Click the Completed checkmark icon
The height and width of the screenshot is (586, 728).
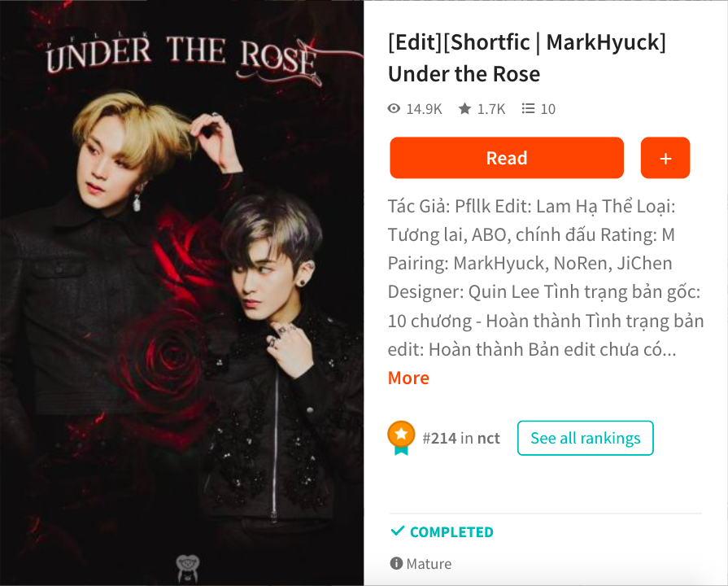(x=398, y=531)
